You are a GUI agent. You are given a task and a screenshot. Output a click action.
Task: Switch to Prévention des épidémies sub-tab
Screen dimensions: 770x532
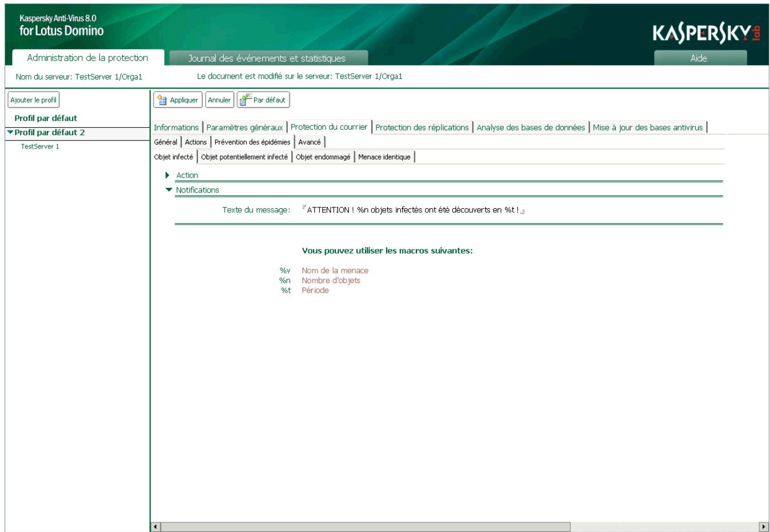[x=252, y=142]
